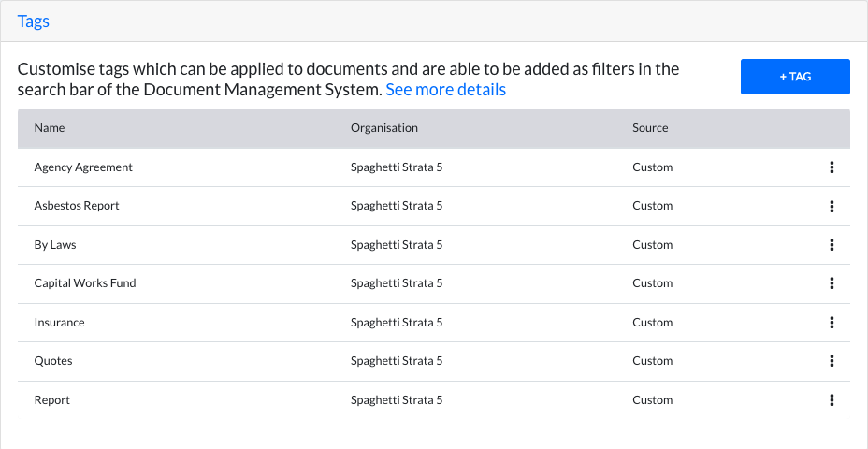The height and width of the screenshot is (449, 868).
Task: Sort by the Organisation column header
Action: click(x=384, y=128)
